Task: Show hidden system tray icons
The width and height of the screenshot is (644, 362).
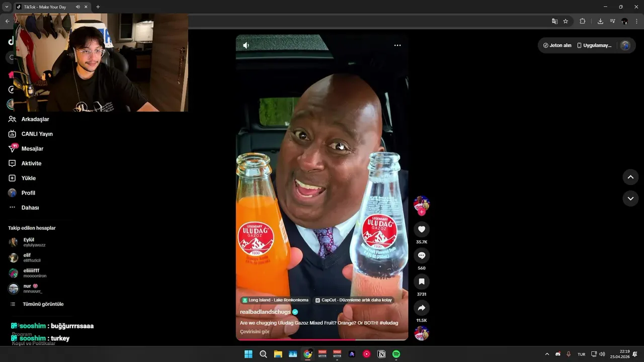Action: pos(547,354)
